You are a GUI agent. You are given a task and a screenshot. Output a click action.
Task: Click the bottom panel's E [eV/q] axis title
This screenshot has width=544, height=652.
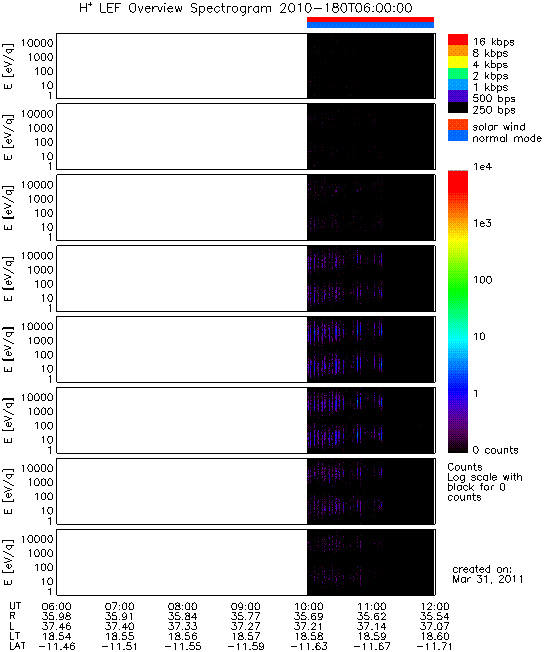pyautogui.click(x=9, y=563)
